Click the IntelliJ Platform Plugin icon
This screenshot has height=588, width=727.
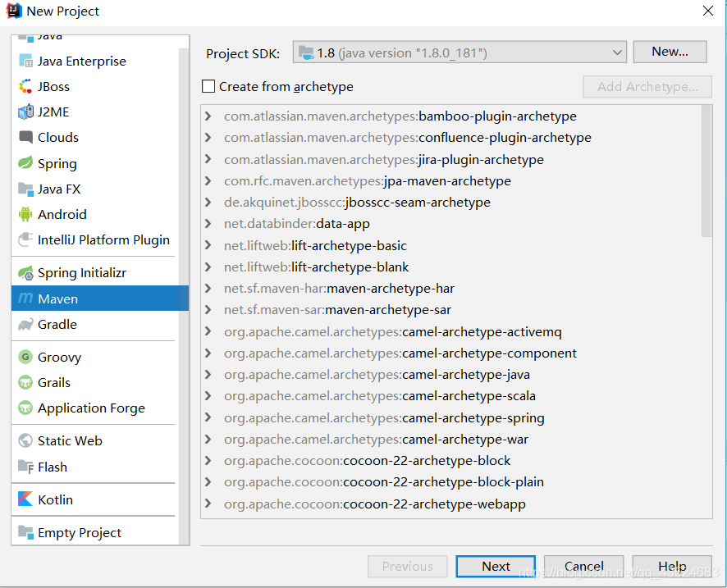pyautogui.click(x=25, y=239)
